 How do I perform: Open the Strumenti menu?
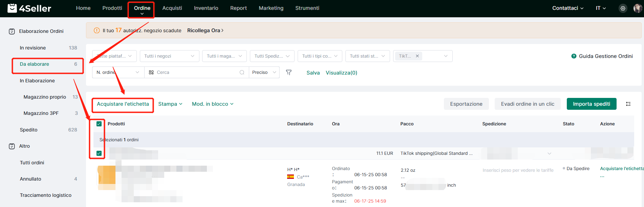307,8
